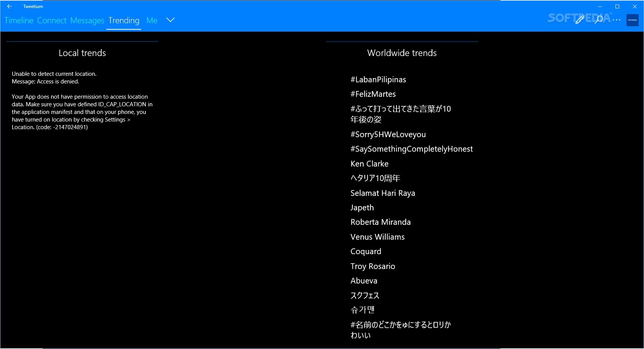
Task: Select the Japeth trend
Action: point(362,208)
